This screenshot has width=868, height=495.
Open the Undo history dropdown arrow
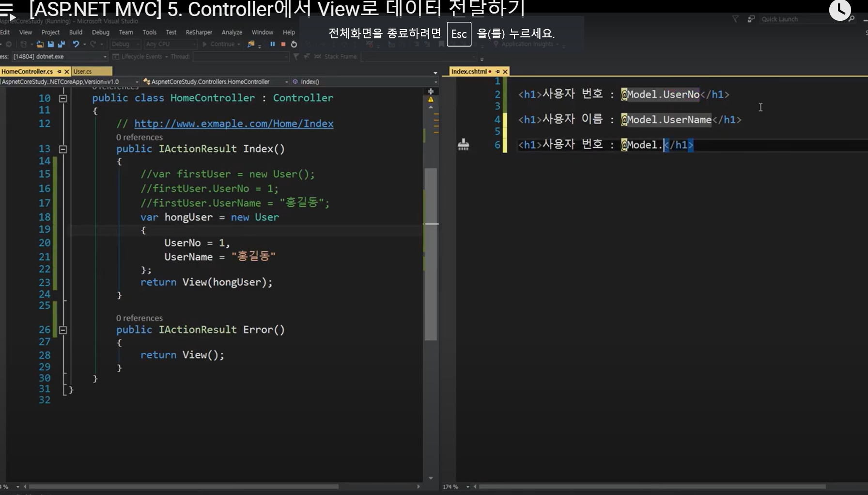[84, 44]
